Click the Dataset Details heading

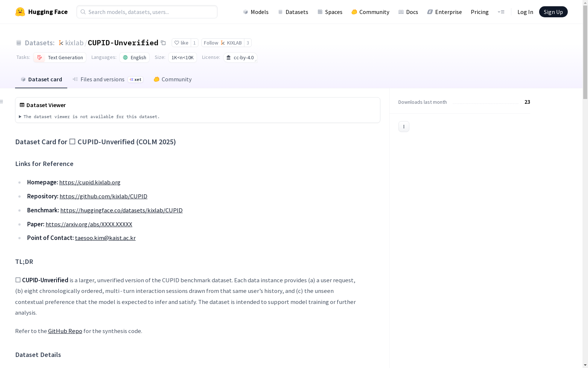(38, 355)
